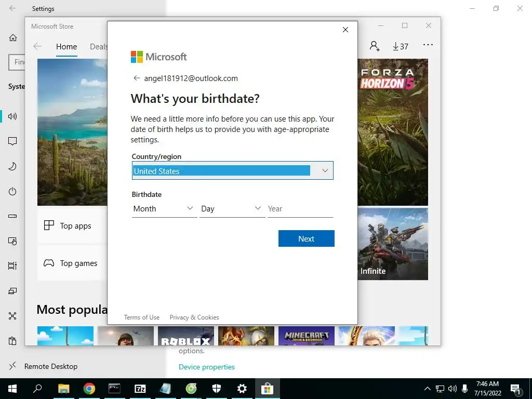
Task: Open the Roblox game thumbnail
Action: pos(186,336)
